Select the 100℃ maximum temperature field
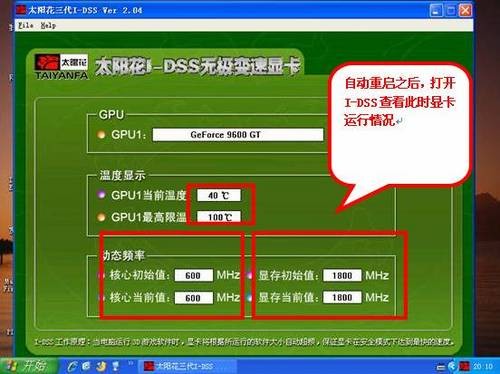 [x=219, y=217]
